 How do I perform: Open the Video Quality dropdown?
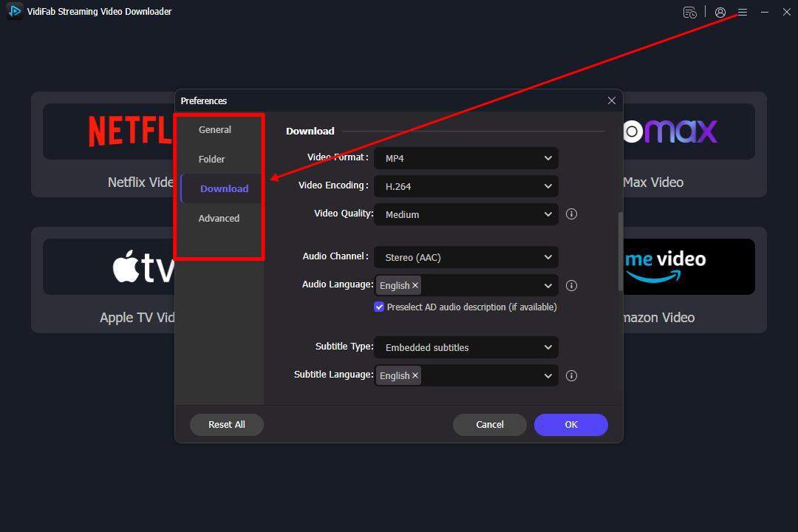pyautogui.click(x=466, y=214)
